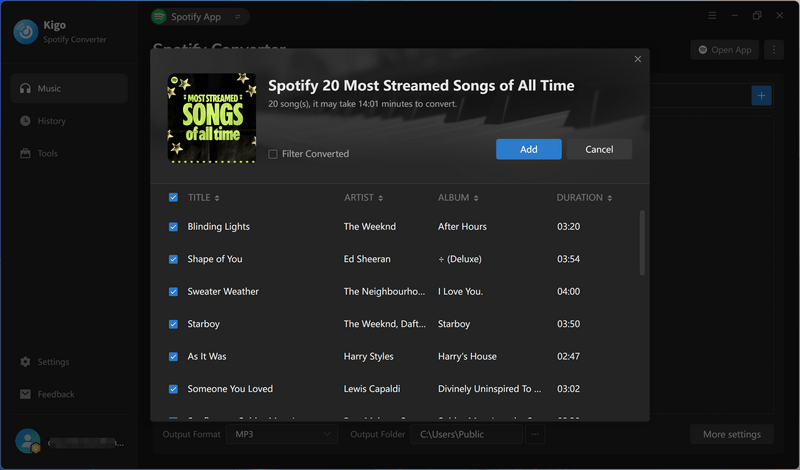Click the After Hours album text
The height and width of the screenshot is (470, 800).
click(462, 226)
